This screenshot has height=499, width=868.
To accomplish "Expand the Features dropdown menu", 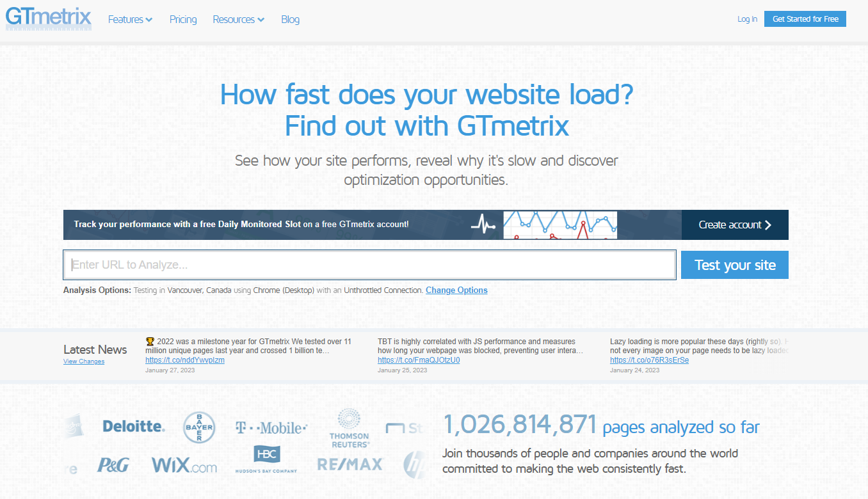I will pyautogui.click(x=130, y=19).
